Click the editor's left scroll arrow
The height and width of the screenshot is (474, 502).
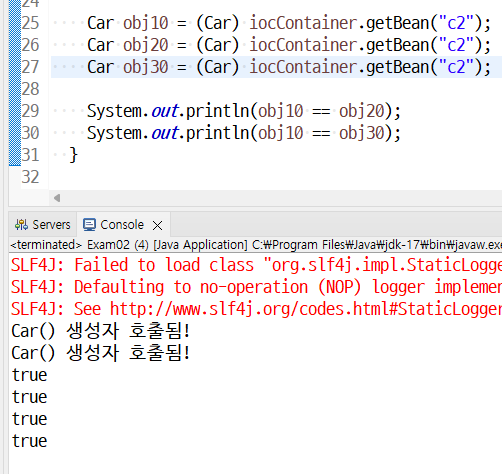click(57, 198)
